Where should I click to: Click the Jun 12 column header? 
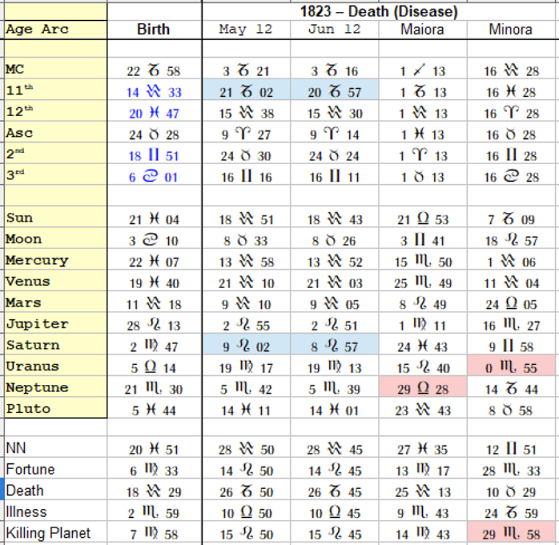334,30
